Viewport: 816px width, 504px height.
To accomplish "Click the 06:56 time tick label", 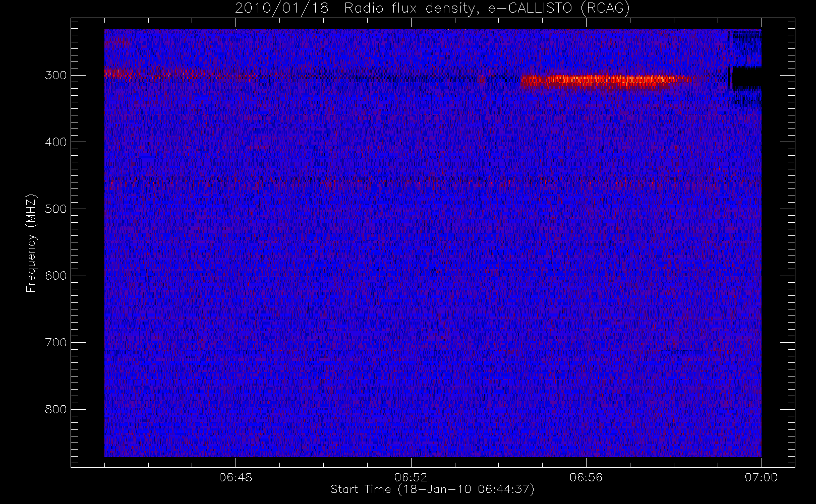I will 586,477.
